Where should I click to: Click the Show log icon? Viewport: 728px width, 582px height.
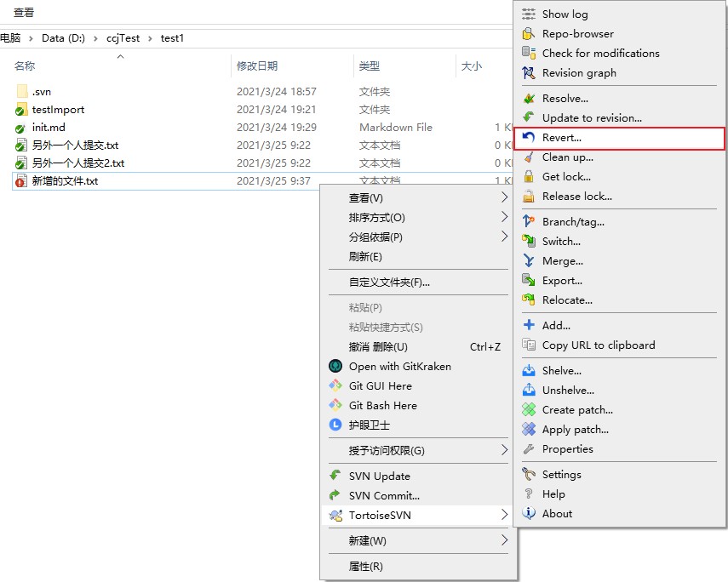[x=529, y=14]
